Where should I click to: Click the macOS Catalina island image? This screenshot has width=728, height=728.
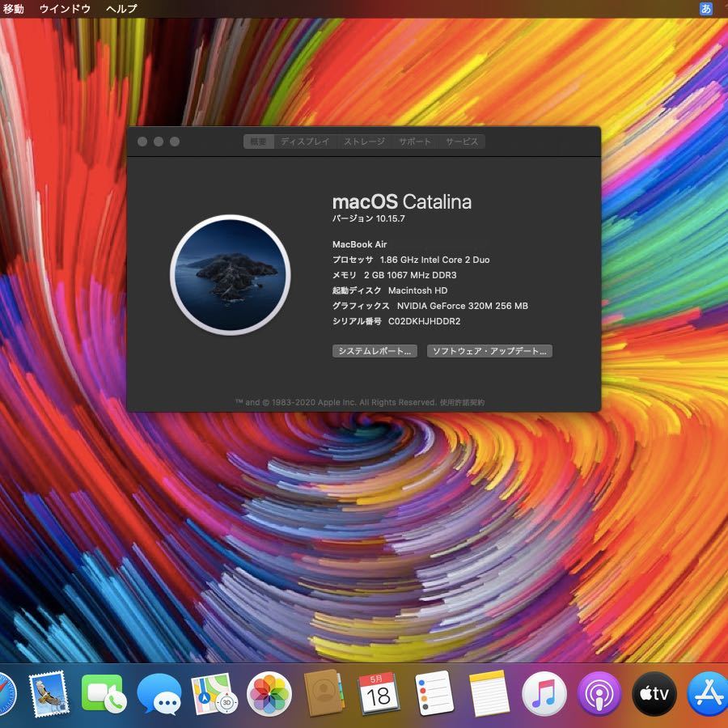(x=231, y=275)
